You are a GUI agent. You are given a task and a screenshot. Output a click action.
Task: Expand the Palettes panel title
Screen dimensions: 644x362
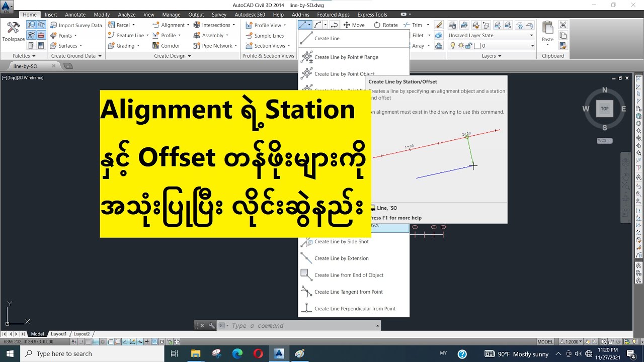pos(24,56)
